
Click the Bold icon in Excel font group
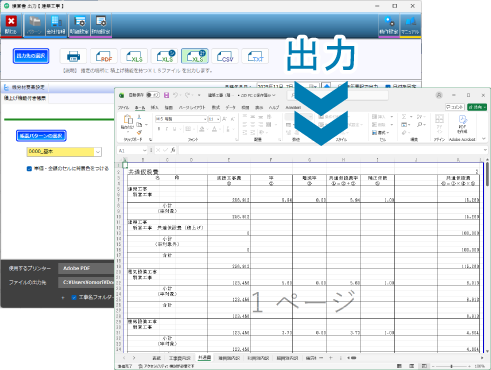tap(159, 129)
